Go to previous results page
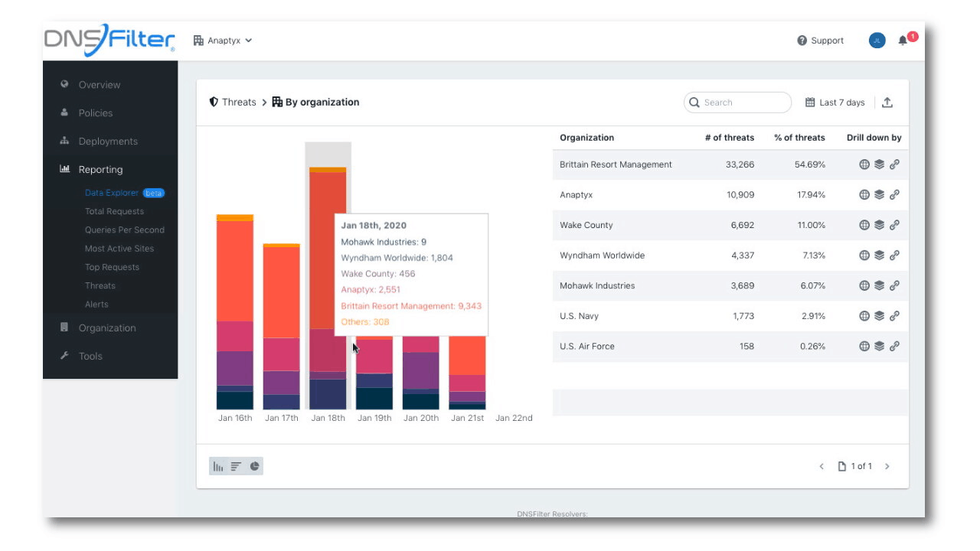The image size is (980, 551). [x=822, y=466]
